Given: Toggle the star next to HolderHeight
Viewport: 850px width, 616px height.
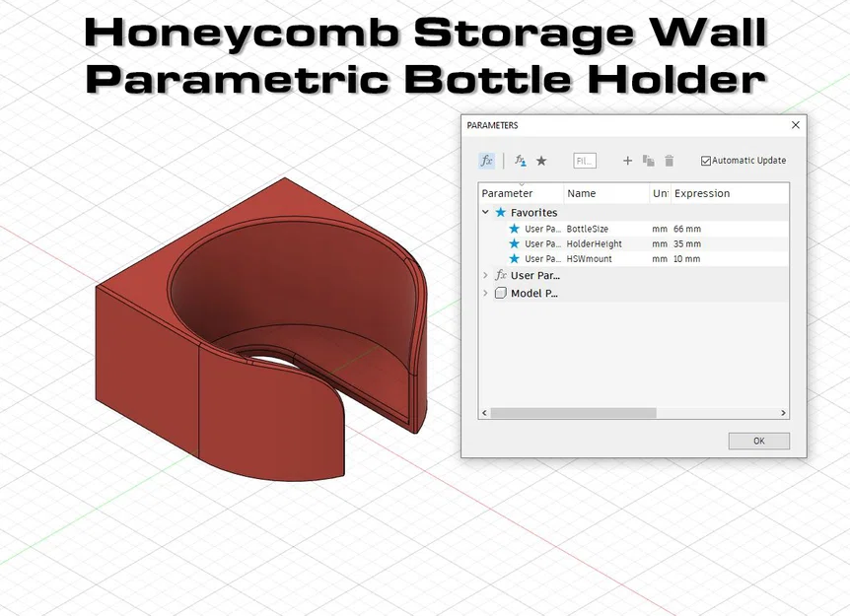Looking at the screenshot, I should click(x=515, y=243).
